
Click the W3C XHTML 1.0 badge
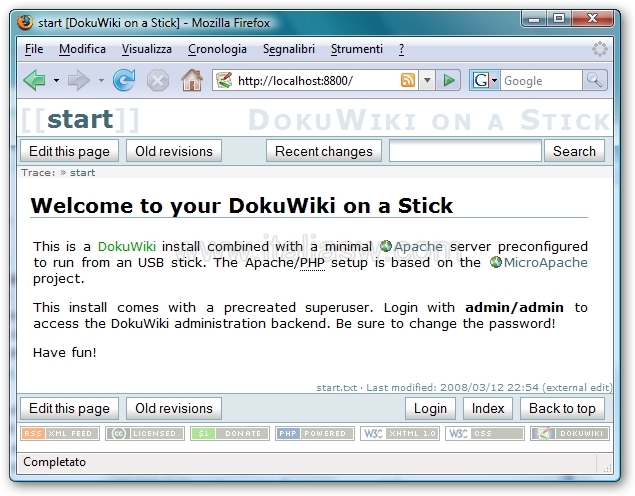400,433
